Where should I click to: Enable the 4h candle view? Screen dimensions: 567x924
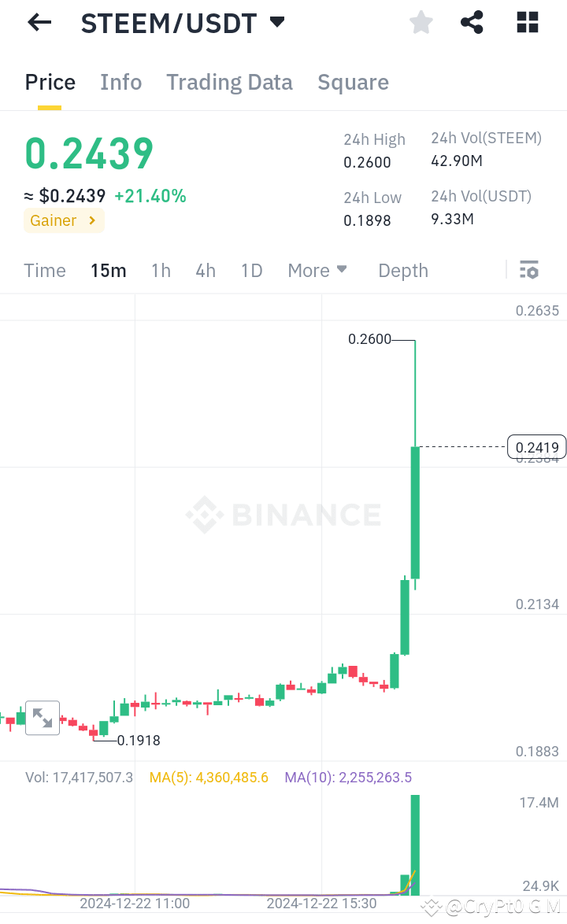[x=205, y=270]
